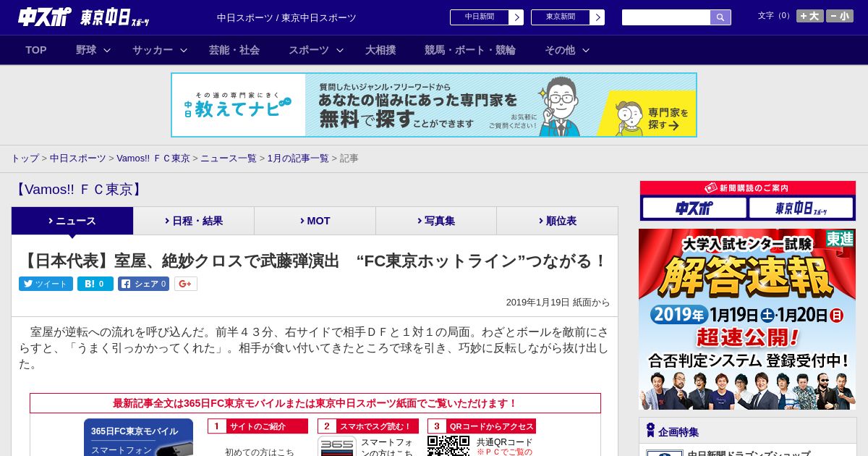
Task: Click the arrow beside 中日新聞 button
Action: coord(516,17)
